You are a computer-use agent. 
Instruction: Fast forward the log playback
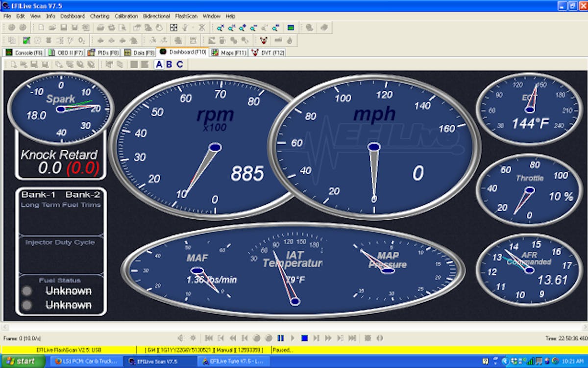point(328,338)
